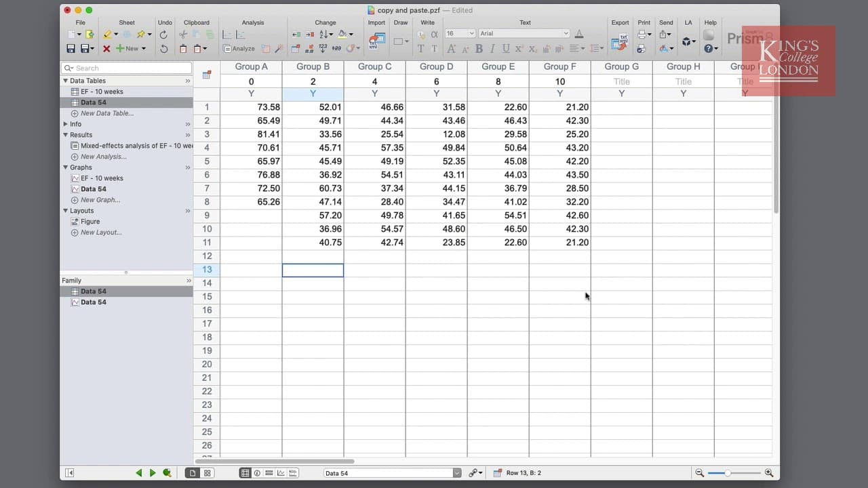Image resolution: width=868 pixels, height=488 pixels.
Task: Click New Analysis link
Action: coord(103,157)
